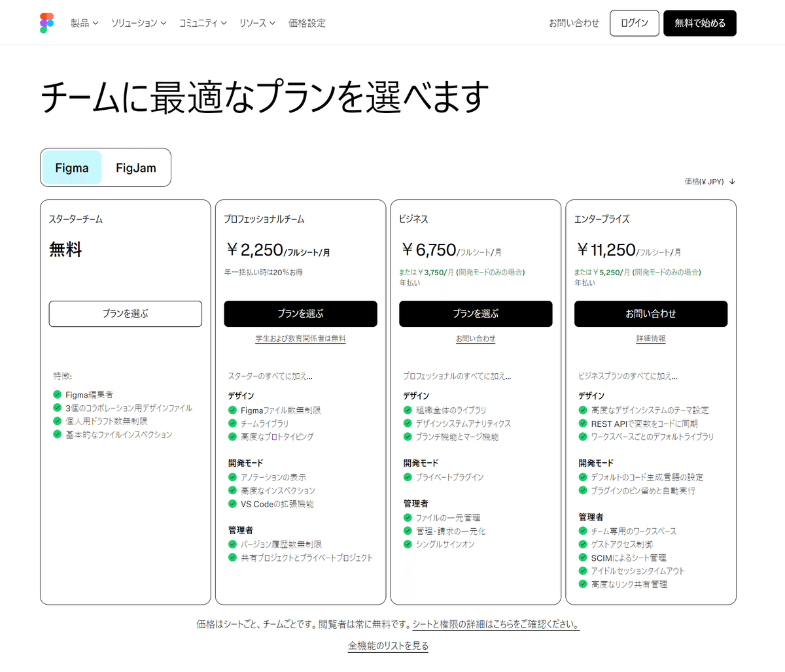Click the ¥11,250 price text
The width and height of the screenshot is (785, 672).
coord(606,250)
